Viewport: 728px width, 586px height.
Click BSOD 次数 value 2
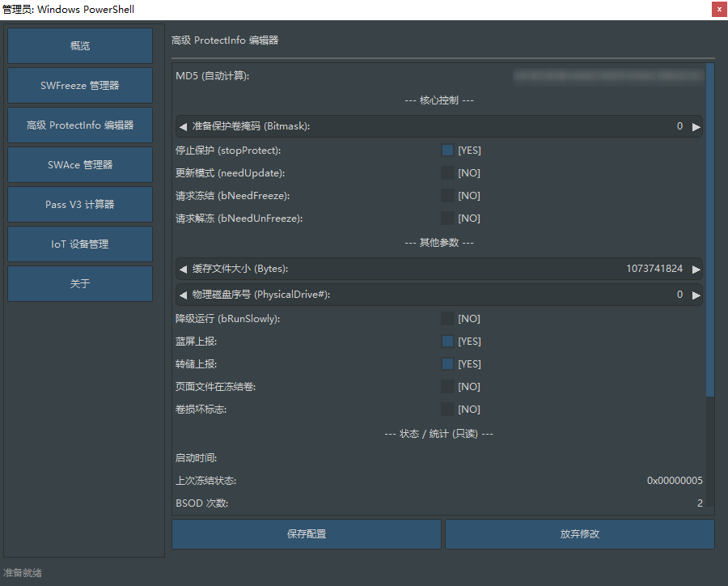[x=700, y=503]
